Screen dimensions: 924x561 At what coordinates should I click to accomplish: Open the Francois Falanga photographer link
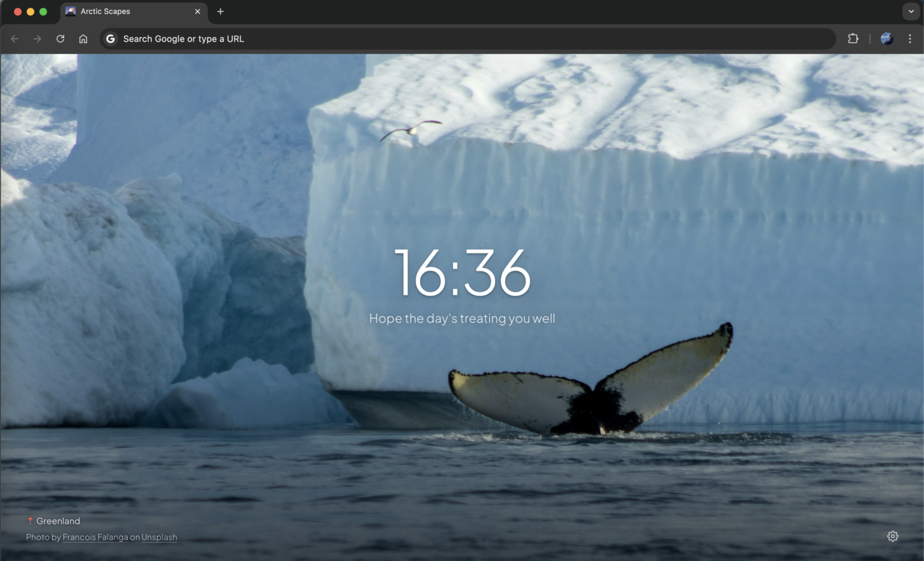coord(95,537)
